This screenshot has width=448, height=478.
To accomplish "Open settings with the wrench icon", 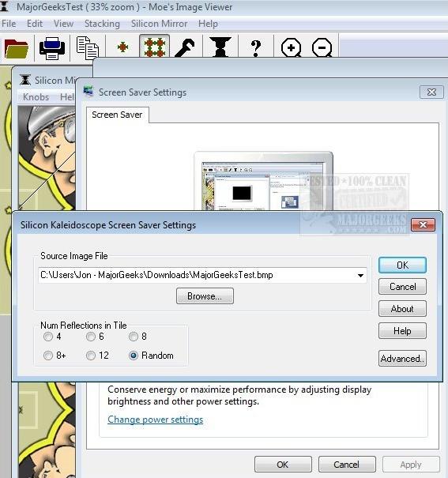I will [185, 47].
